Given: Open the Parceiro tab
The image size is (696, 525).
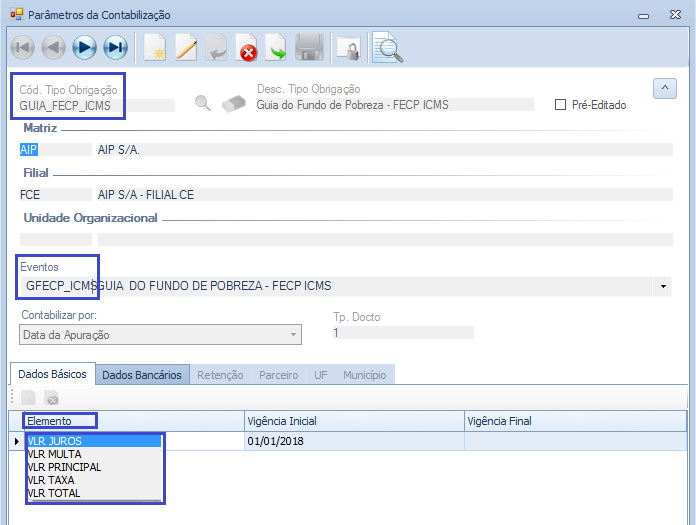Looking at the screenshot, I should coord(279,375).
